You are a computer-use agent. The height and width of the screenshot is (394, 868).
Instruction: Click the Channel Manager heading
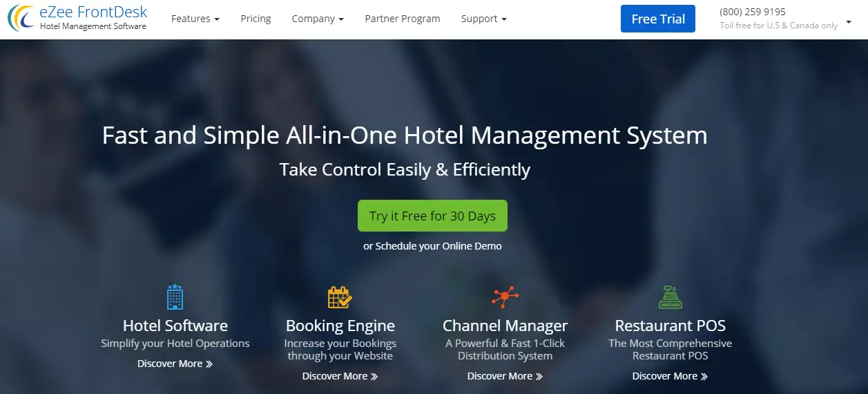coord(505,326)
